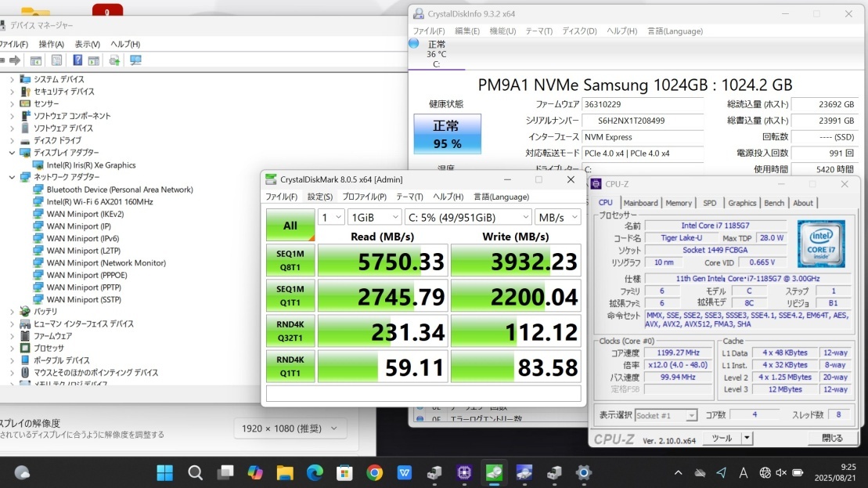The width and height of the screenshot is (868, 488).
Task: Click the update driver icon in Device Manager
Action: pos(114,60)
